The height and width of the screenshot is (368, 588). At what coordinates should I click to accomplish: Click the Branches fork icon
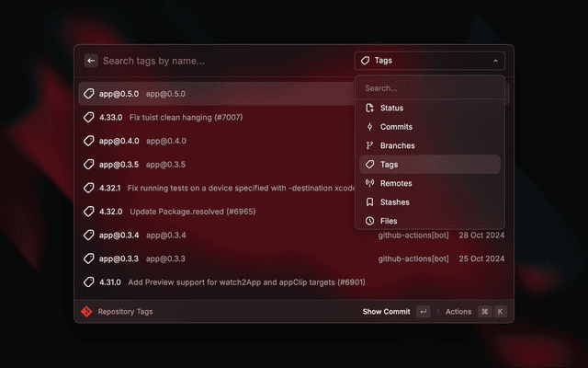click(x=369, y=145)
